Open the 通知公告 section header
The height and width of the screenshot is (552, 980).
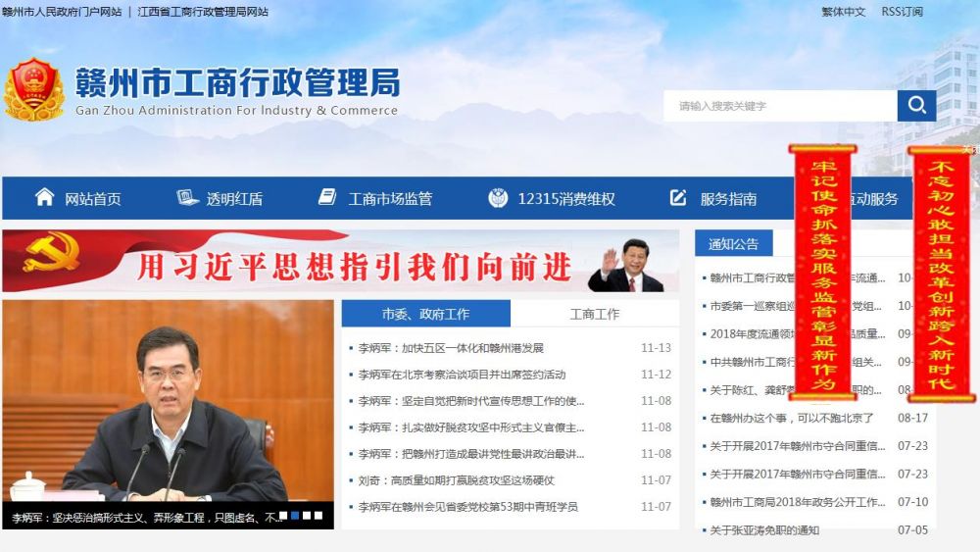(x=733, y=243)
